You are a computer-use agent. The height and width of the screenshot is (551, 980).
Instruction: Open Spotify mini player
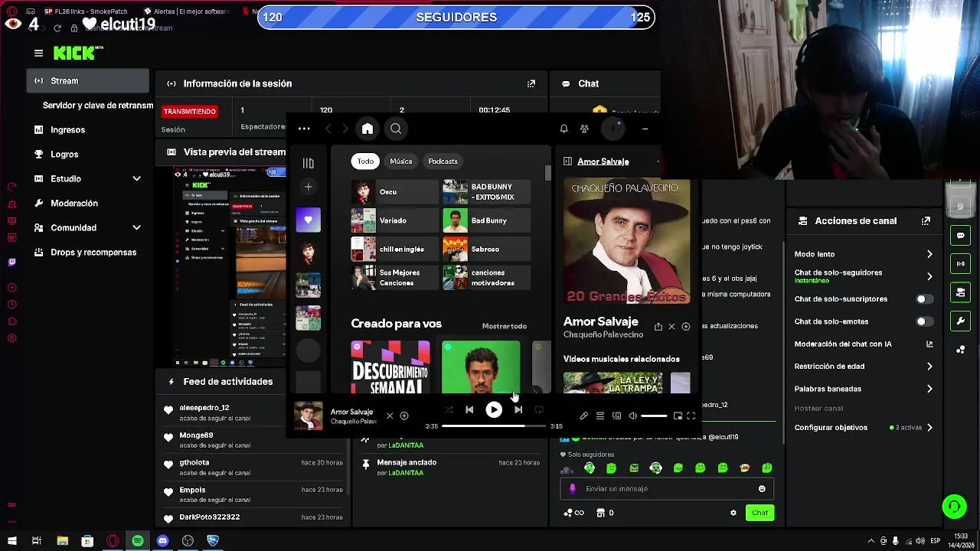pos(678,416)
